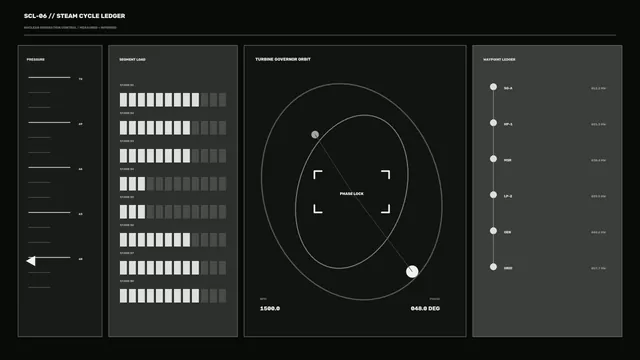Click the HP-1 waypoint label
The width and height of the screenshot is (640, 360).
point(508,124)
